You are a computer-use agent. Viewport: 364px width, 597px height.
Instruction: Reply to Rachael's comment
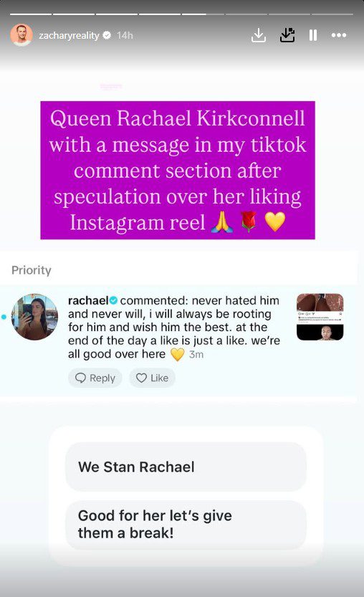coord(95,378)
